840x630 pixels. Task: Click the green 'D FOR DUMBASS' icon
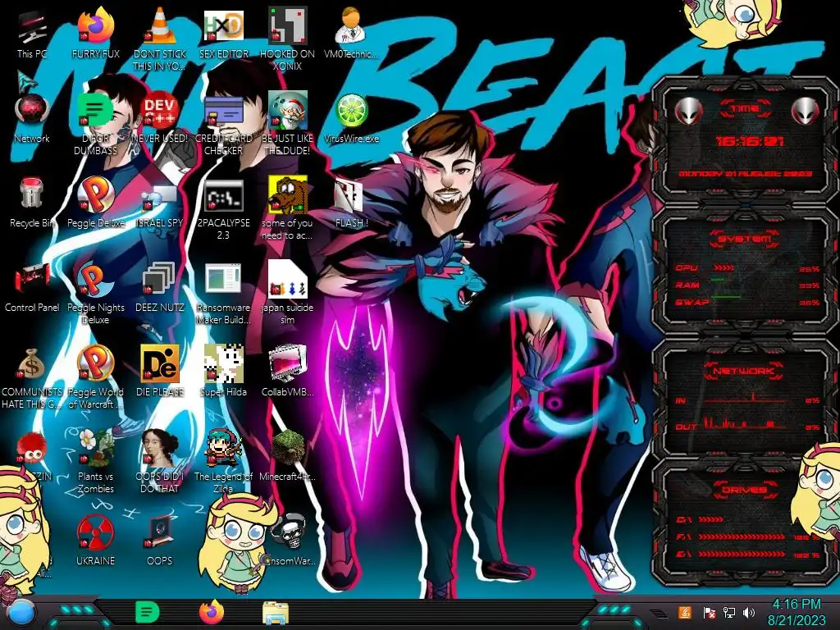[x=95, y=111]
